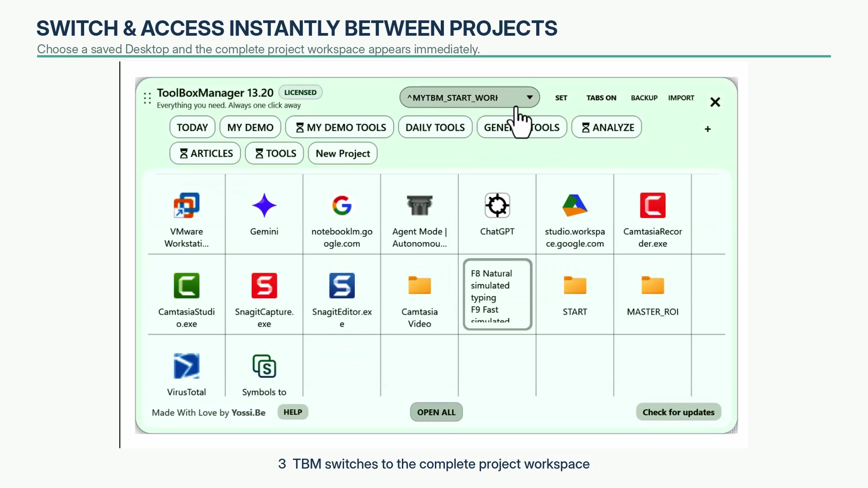Screen dimensions: 868x488
Task: Open the Symbols to tile icon
Action: coord(264,366)
